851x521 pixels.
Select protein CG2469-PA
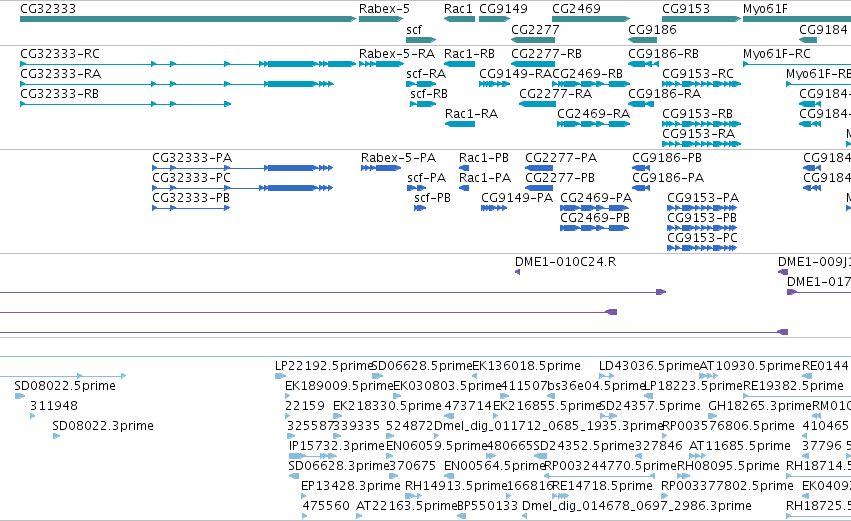pos(596,198)
